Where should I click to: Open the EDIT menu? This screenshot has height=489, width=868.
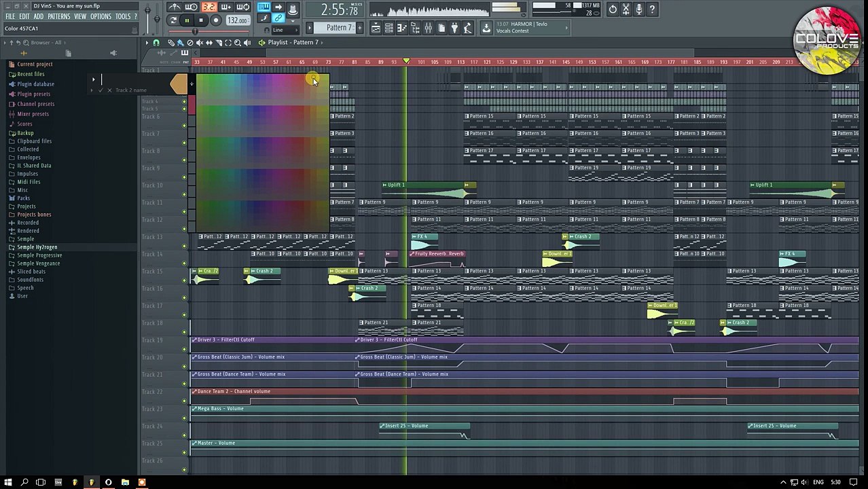(x=24, y=16)
